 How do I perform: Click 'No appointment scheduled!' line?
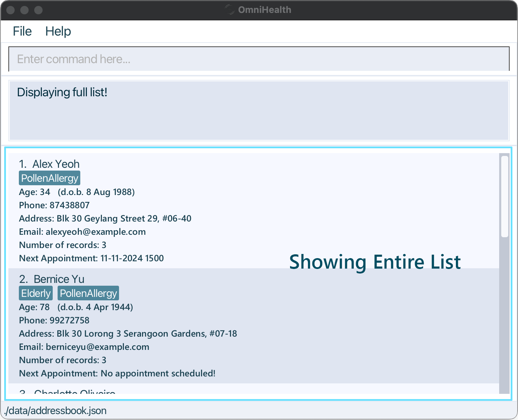(117, 373)
